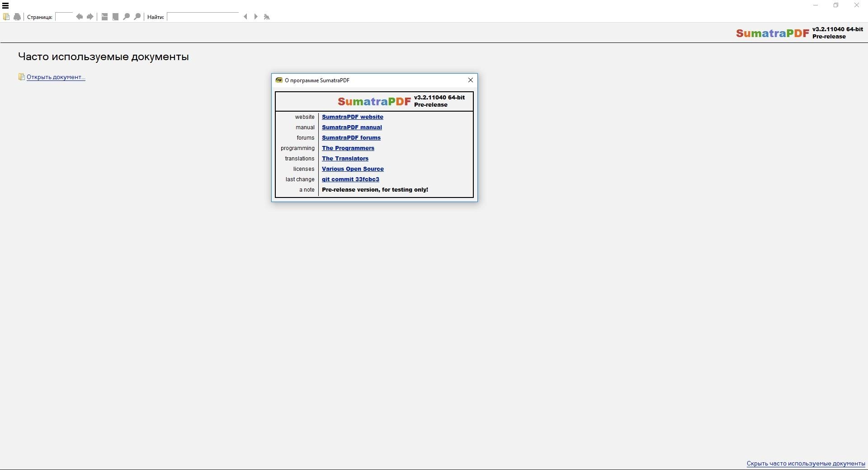The width and height of the screenshot is (868, 470).
Task: Click the Страница page number field
Action: tap(64, 17)
